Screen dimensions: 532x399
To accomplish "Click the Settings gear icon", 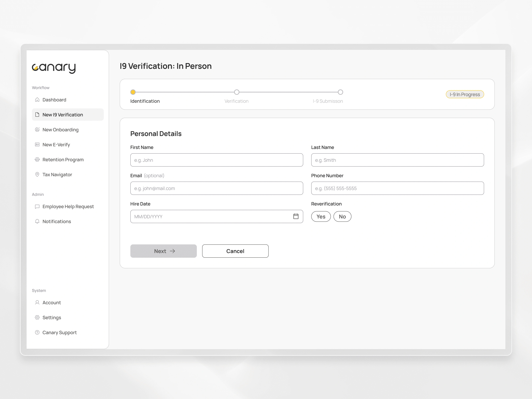I will pos(37,318).
